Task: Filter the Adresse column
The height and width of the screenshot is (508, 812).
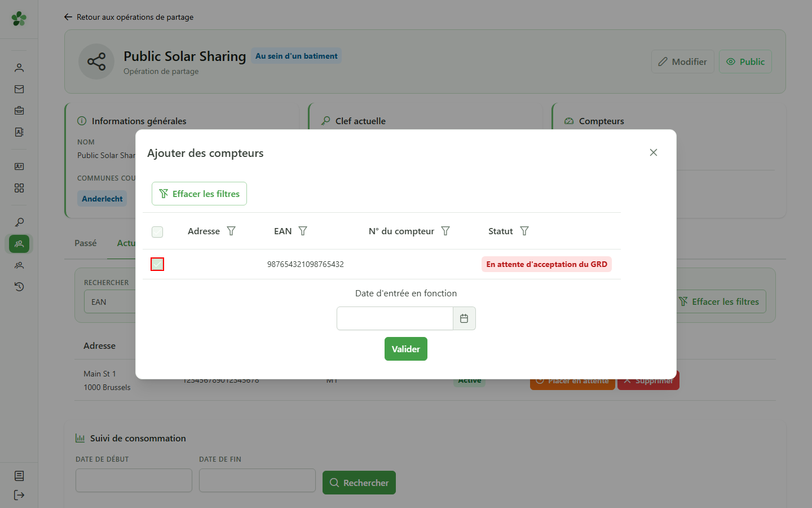Action: (231, 231)
